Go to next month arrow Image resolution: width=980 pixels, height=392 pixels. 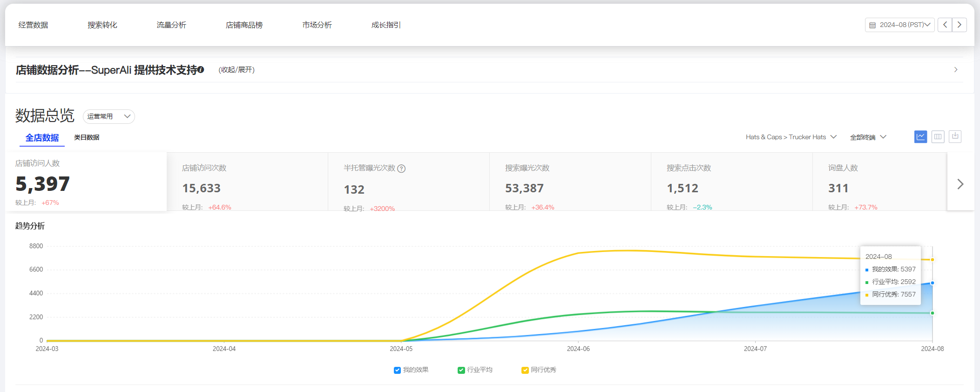(960, 25)
